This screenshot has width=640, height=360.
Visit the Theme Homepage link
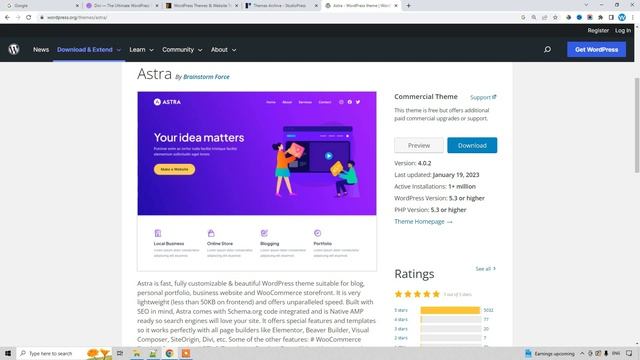[x=423, y=222]
